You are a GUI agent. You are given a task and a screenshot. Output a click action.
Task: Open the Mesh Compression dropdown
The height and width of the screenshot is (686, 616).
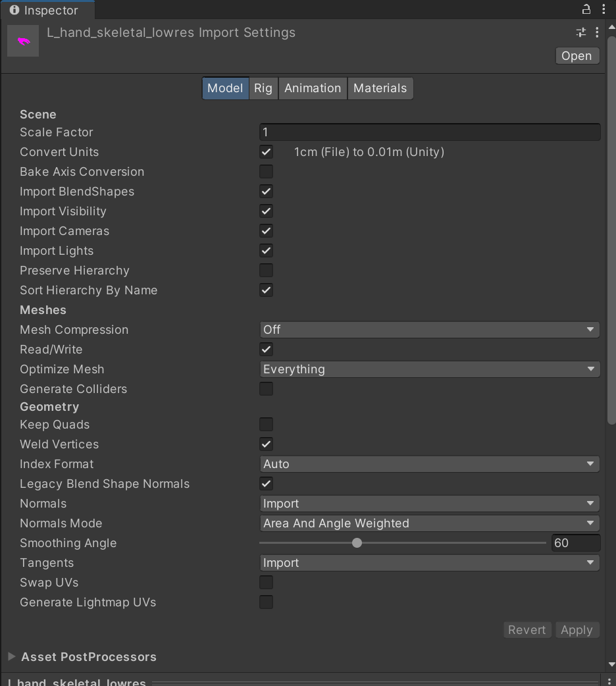430,329
